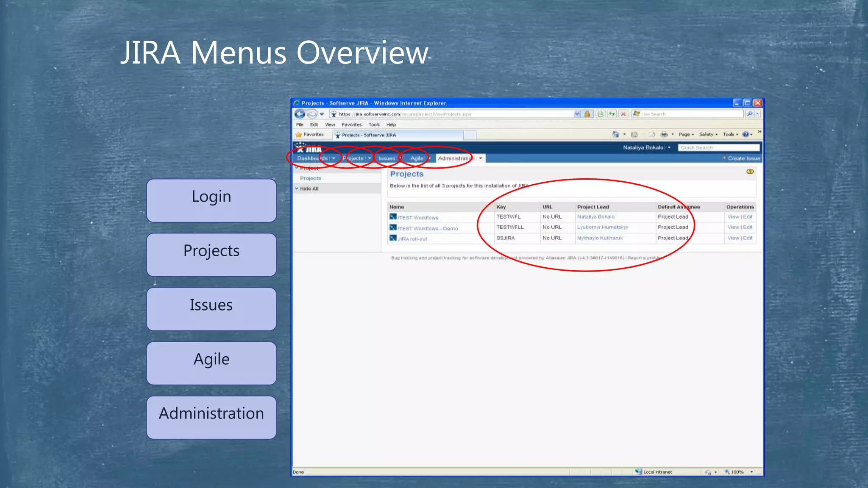Click project lead Mykhaylo Kukharuk link

click(600, 238)
